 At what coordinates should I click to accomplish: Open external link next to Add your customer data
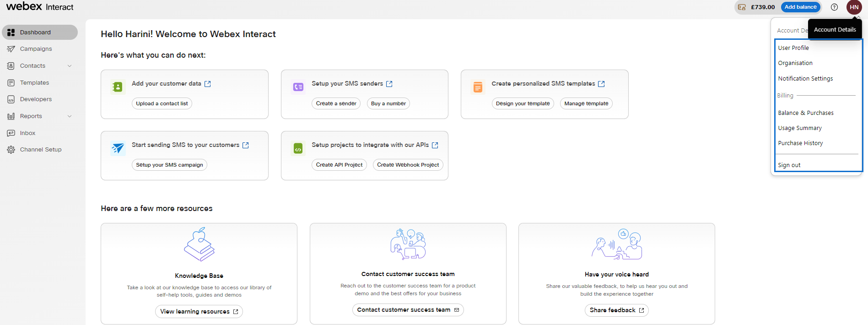(208, 84)
